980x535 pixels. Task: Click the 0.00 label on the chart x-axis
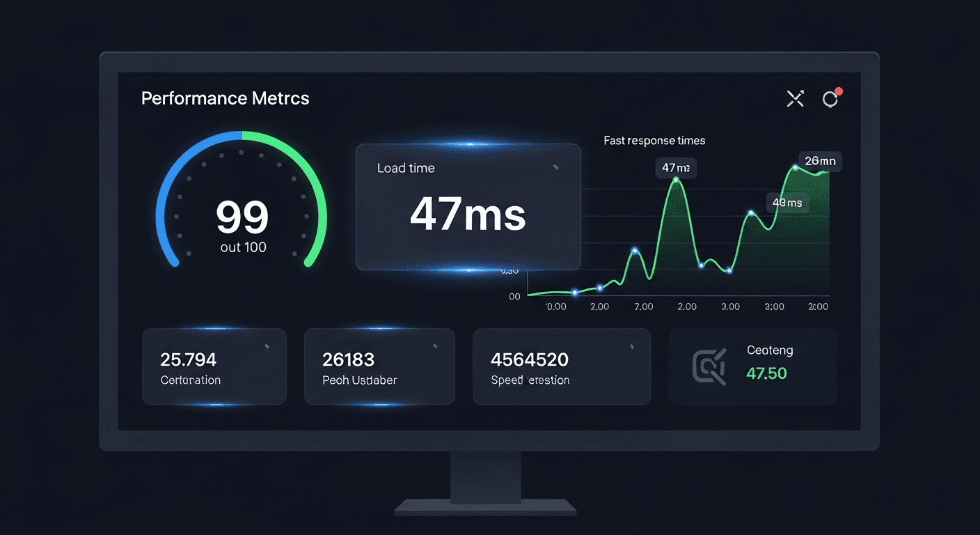pyautogui.click(x=555, y=307)
